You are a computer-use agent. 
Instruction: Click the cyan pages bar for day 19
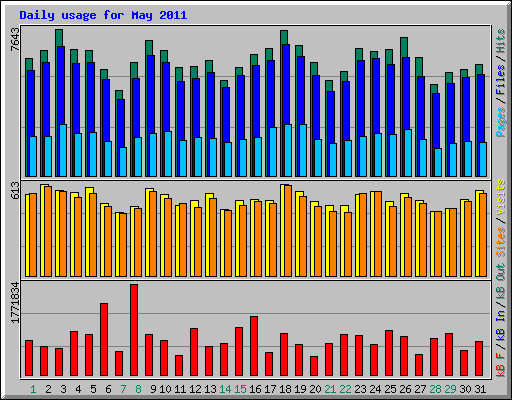[303, 151]
